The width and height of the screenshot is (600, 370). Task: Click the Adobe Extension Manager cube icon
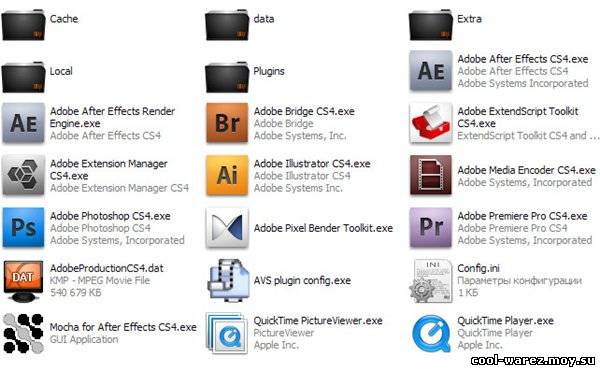click(23, 175)
